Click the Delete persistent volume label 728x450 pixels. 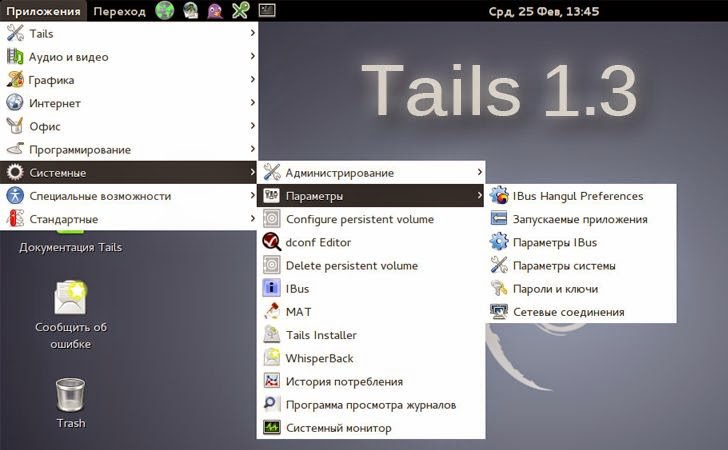352,266
